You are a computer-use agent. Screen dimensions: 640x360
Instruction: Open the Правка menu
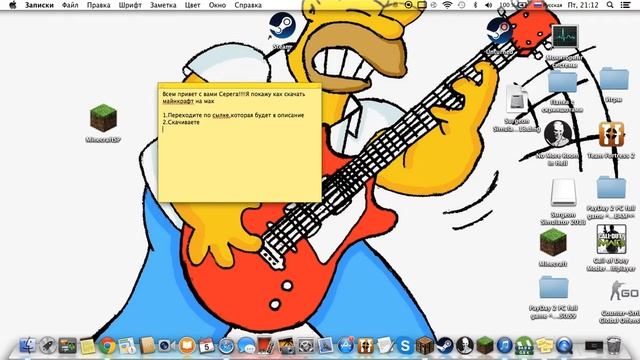(98, 5)
